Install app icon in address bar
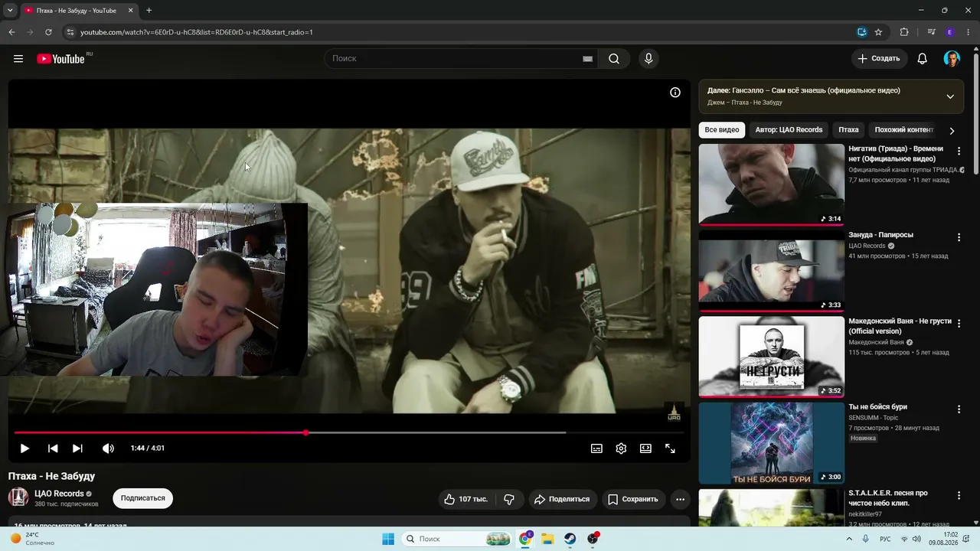Viewport: 980px width, 551px height. (861, 32)
